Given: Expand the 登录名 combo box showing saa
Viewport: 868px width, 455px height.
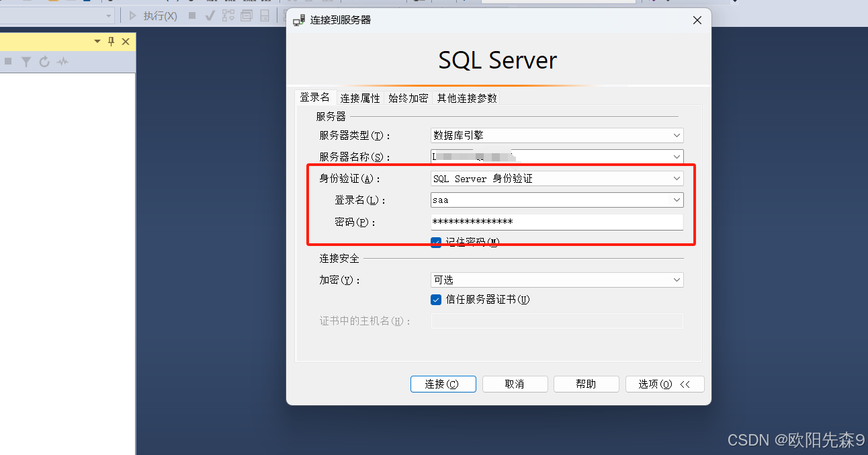Looking at the screenshot, I should coord(677,200).
